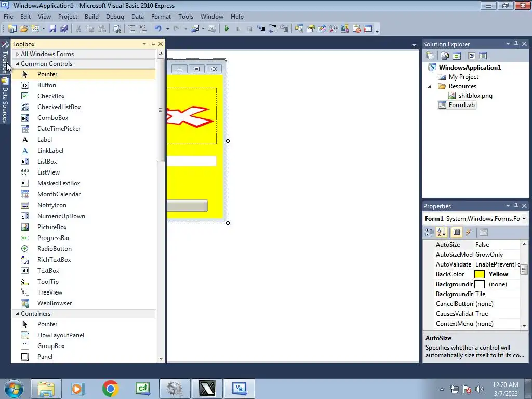The height and width of the screenshot is (399, 532).
Task: Show Events with lightning bolt icon
Action: click(469, 232)
